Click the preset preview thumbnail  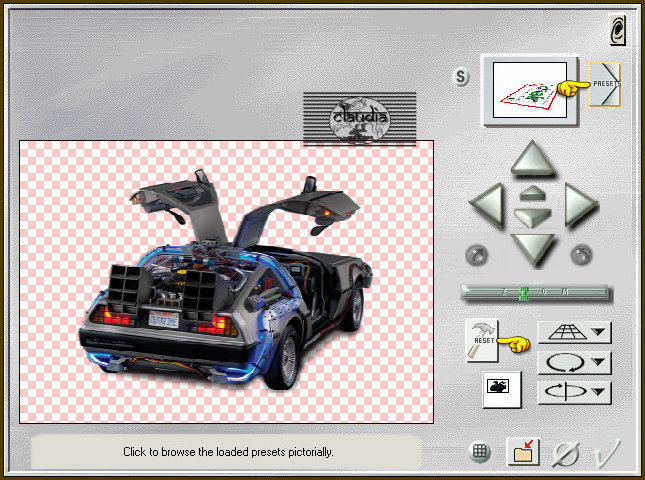530,90
